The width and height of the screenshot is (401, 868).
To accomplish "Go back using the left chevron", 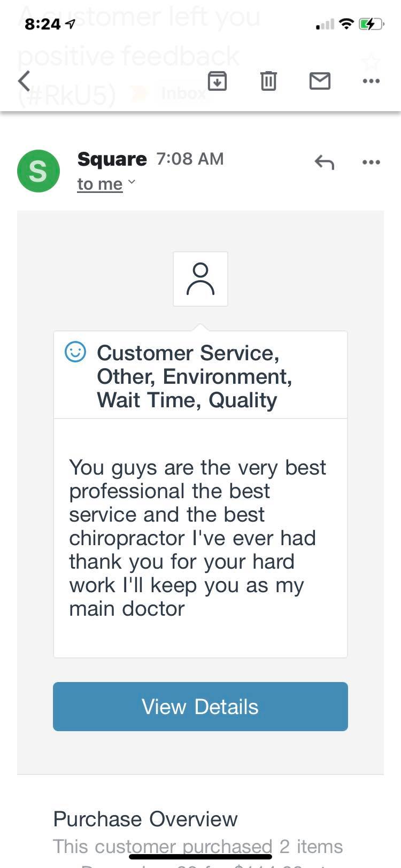I will pos(24,81).
